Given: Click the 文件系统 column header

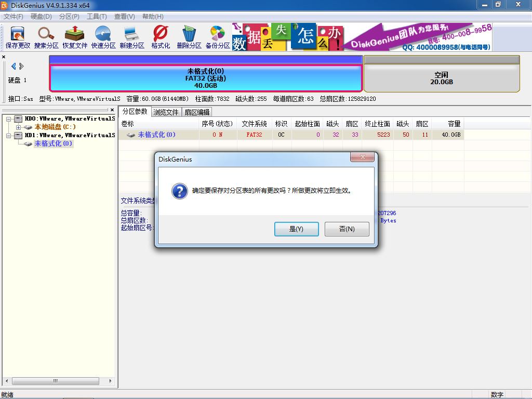Looking at the screenshot, I should pos(254,124).
